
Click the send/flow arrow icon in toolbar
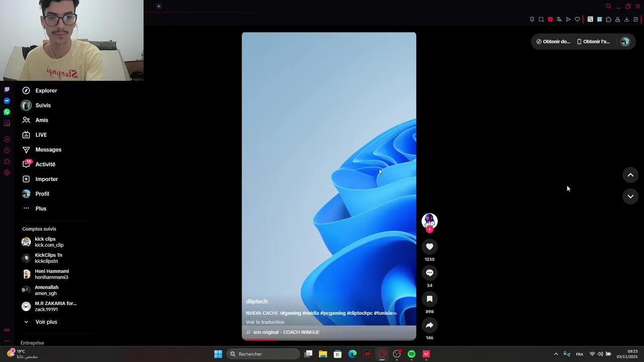(x=568, y=20)
